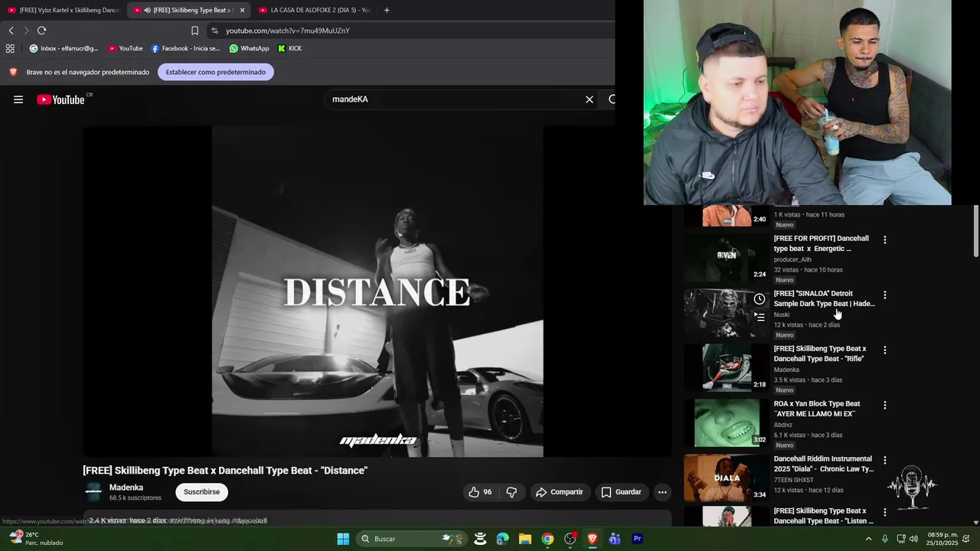Clear the mandeKA search text
Screen dimensions: 980x551
[590, 99]
